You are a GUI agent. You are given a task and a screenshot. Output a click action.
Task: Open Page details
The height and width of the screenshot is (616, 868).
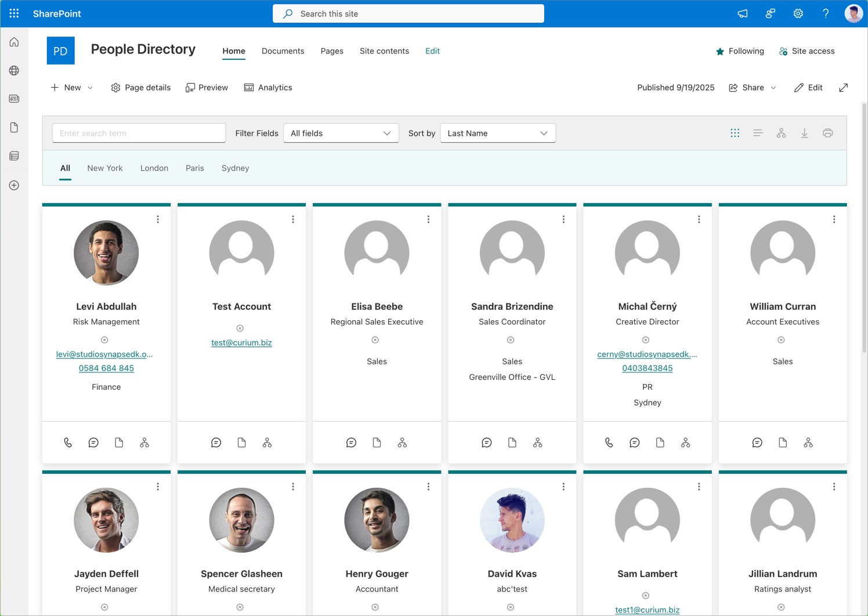(141, 88)
